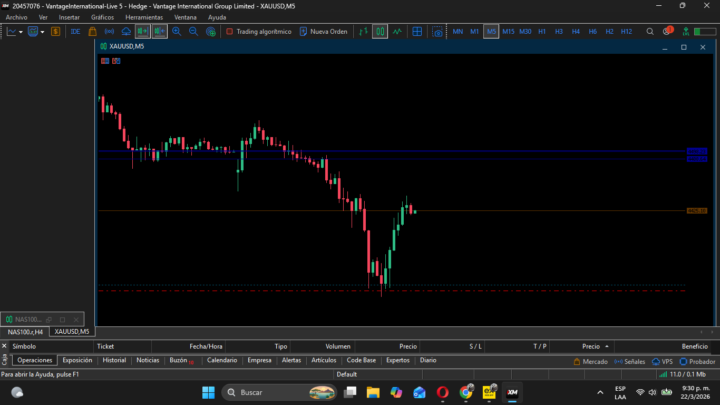Image resolution: width=720 pixels, height=405 pixels.
Task: Click VPS button in toolbox bar
Action: 662,362
